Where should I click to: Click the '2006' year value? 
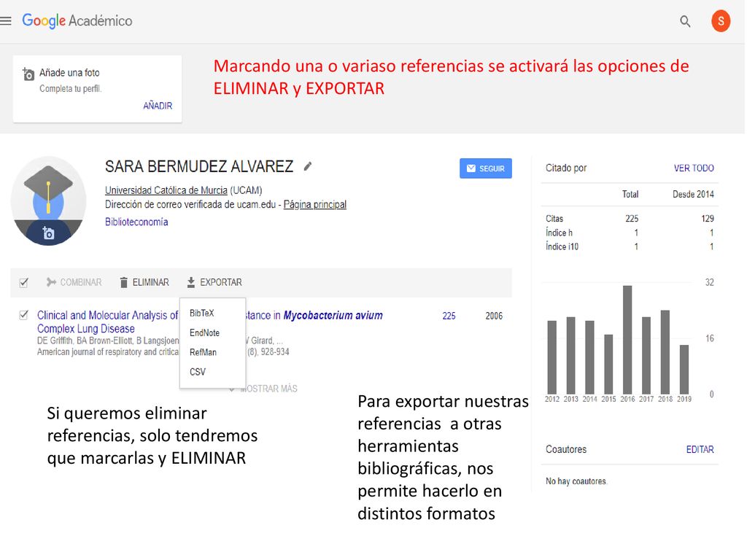click(x=494, y=316)
